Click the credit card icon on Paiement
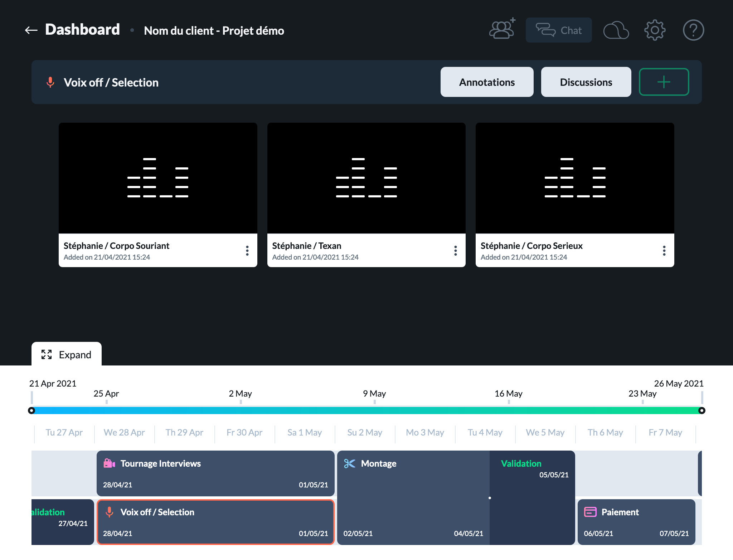Image resolution: width=733 pixels, height=560 pixels. [590, 512]
